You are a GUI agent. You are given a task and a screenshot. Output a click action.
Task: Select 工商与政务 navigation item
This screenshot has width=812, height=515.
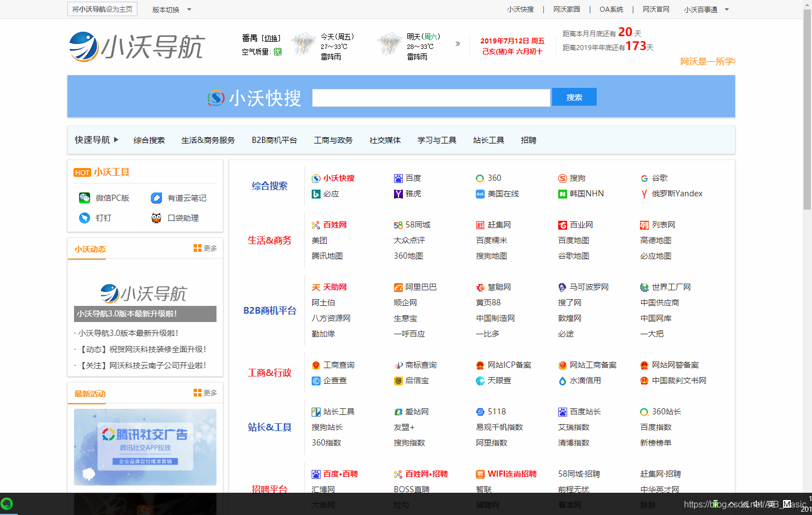pyautogui.click(x=333, y=140)
